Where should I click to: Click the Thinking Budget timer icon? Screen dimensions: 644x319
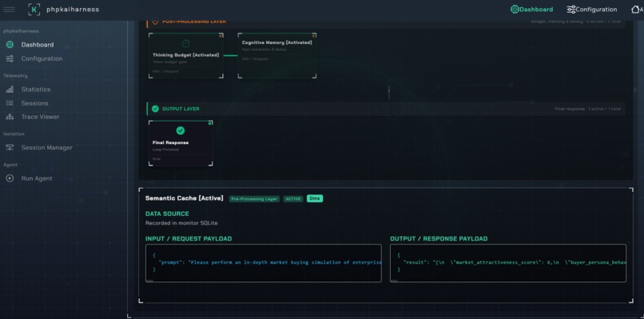point(185,43)
